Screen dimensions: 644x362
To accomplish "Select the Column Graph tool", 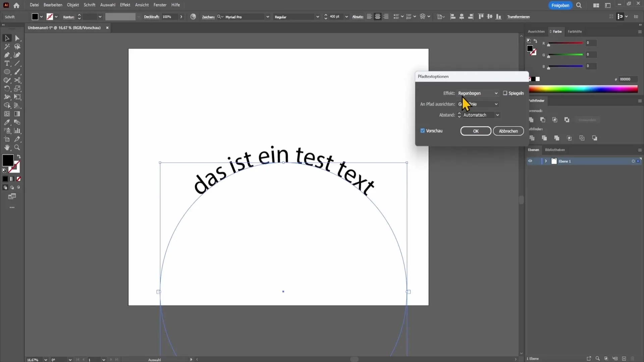I will 17,131.
